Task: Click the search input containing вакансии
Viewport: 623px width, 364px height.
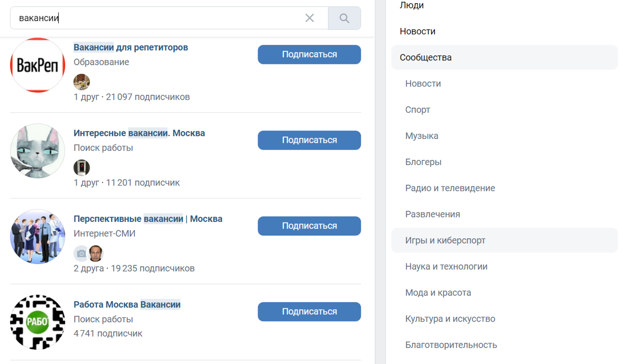Action: pos(169,18)
